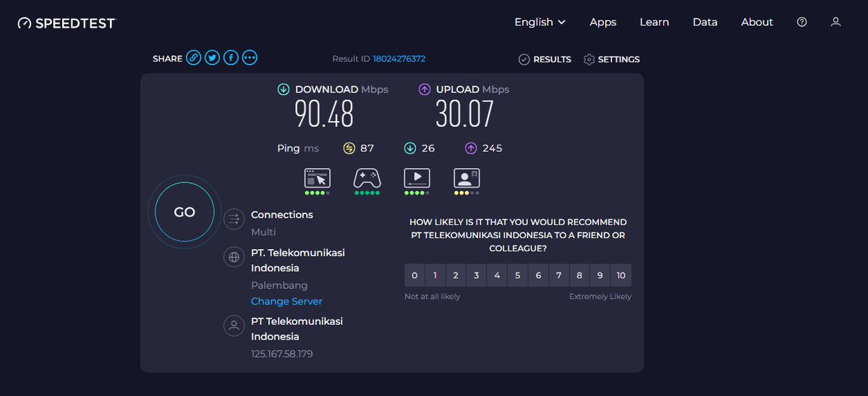Click the download latency value 26
868x396 pixels.
click(428, 148)
